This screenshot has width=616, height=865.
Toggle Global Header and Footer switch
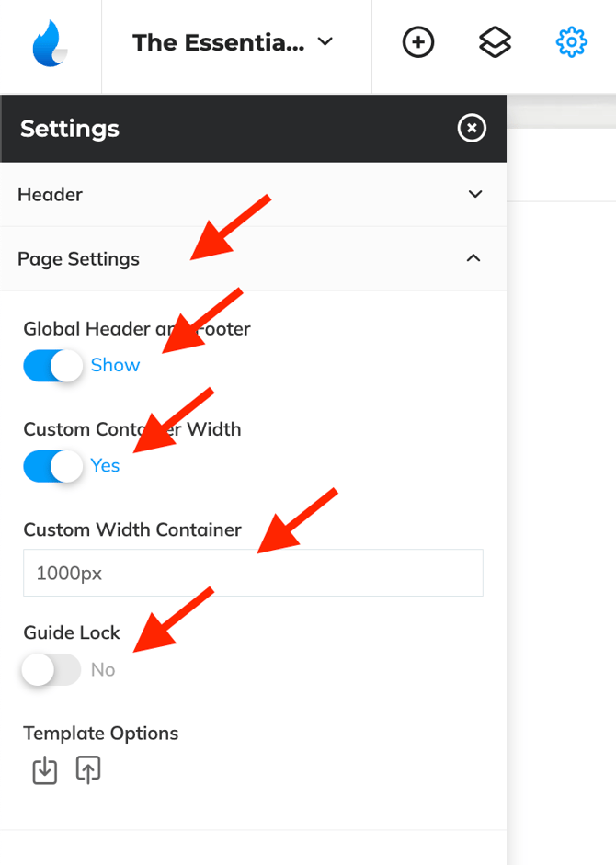click(x=52, y=366)
